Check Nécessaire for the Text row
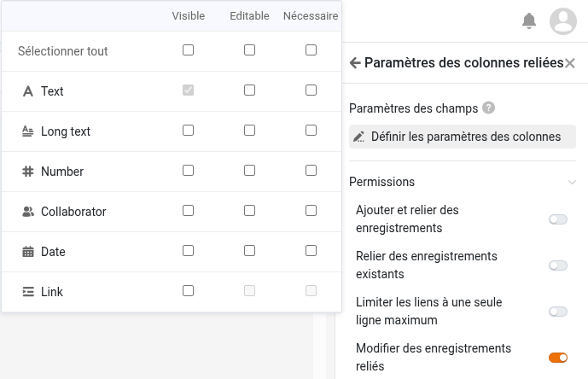Viewport: 588px width, 379px height. point(311,90)
